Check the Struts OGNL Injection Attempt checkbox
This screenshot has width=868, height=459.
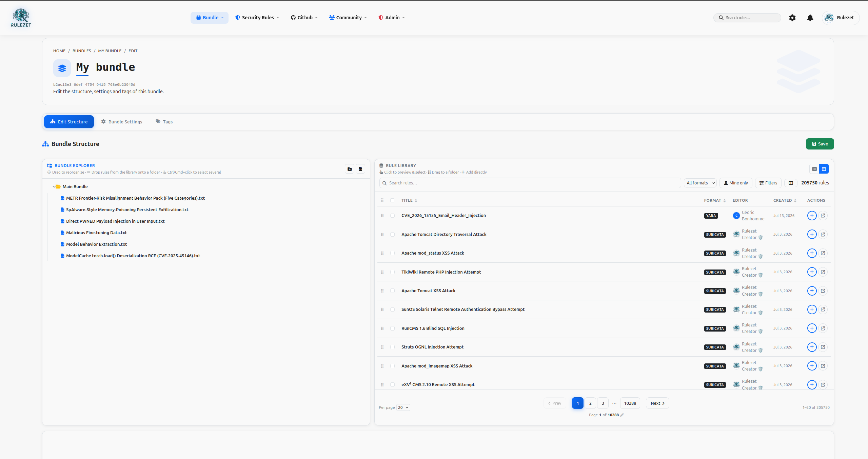point(392,347)
